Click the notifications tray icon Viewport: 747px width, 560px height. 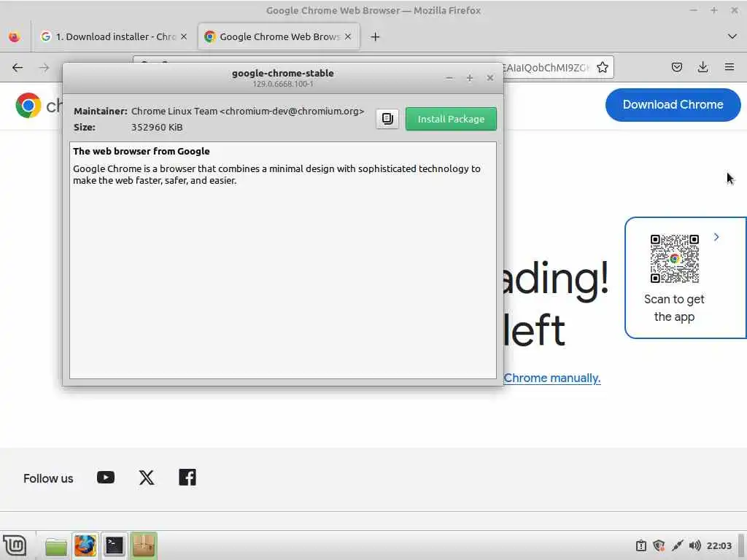pyautogui.click(x=641, y=545)
